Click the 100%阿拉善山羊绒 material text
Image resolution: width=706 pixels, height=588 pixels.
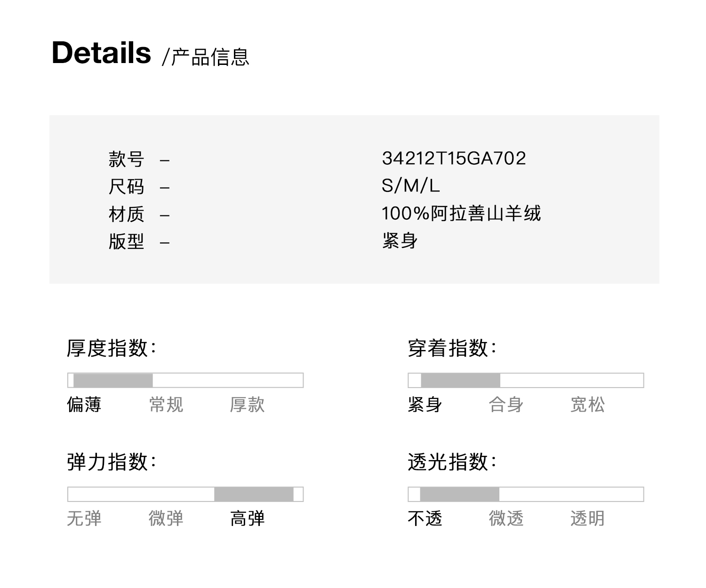[461, 214]
